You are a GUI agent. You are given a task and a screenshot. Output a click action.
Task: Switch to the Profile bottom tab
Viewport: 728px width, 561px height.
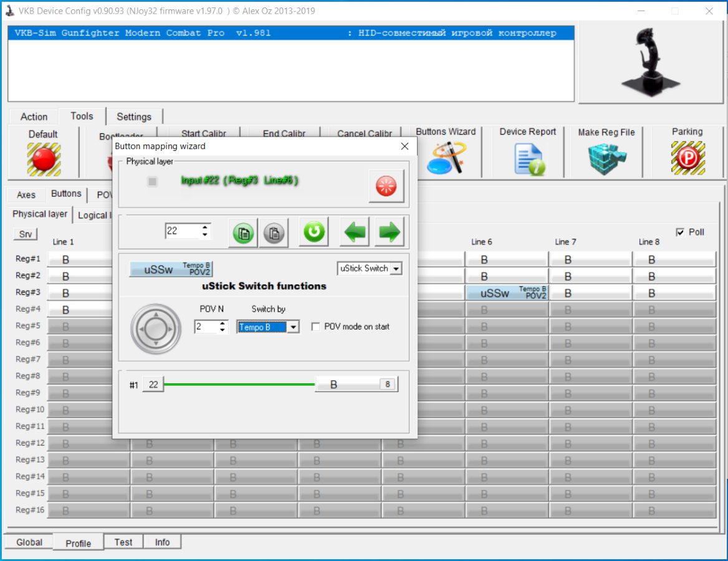pos(78,543)
